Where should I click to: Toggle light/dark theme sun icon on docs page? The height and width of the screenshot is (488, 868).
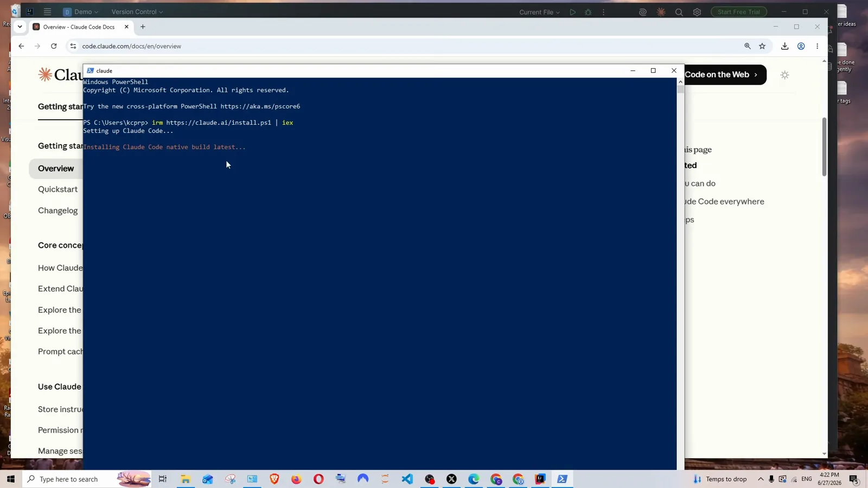tap(784, 75)
